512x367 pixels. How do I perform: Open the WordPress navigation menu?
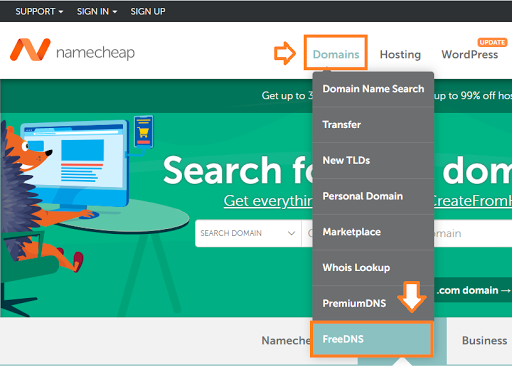pyautogui.click(x=470, y=54)
